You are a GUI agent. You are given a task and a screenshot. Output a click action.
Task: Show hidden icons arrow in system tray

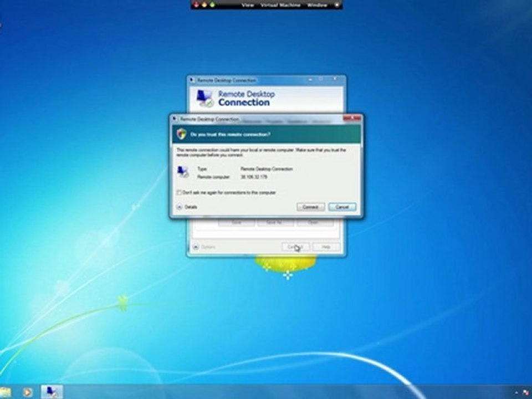(x=516, y=392)
